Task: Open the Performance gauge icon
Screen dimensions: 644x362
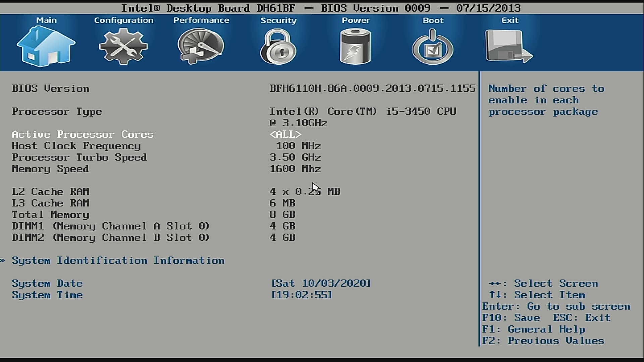Action: pos(201,46)
